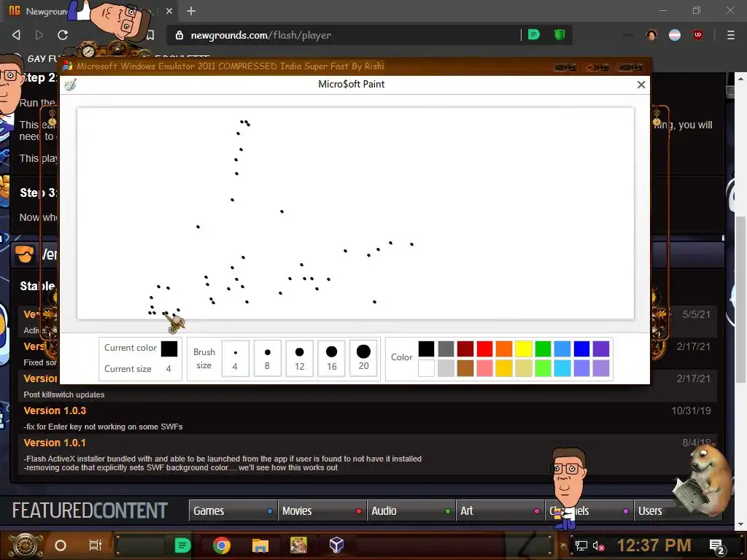Viewport: 747px width, 560px height.
Task: Pick the pure blue color swatch
Action: [581, 349]
